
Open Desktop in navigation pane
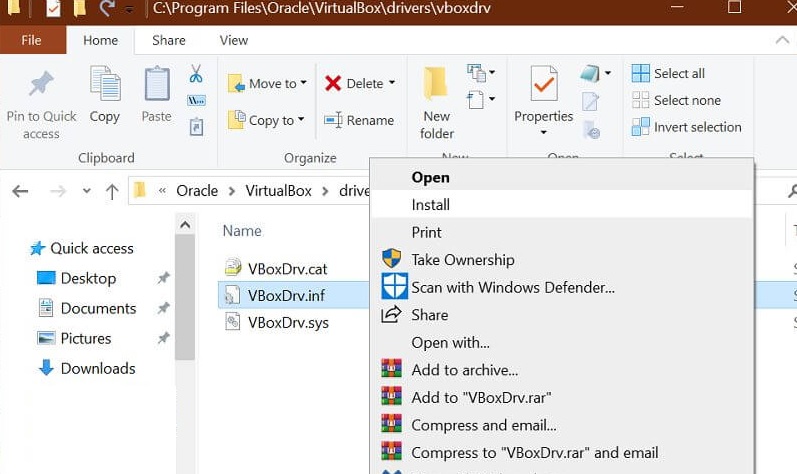click(x=77, y=278)
